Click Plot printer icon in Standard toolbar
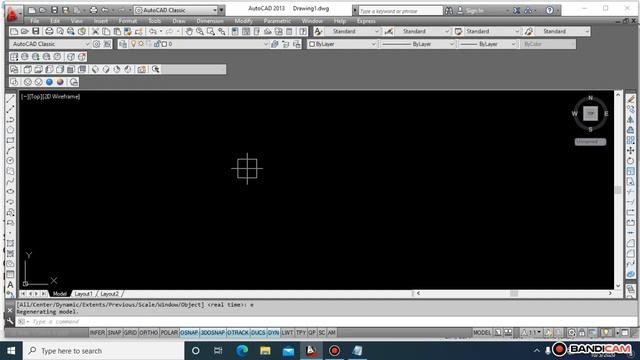The height and width of the screenshot is (360, 640). click(49, 31)
